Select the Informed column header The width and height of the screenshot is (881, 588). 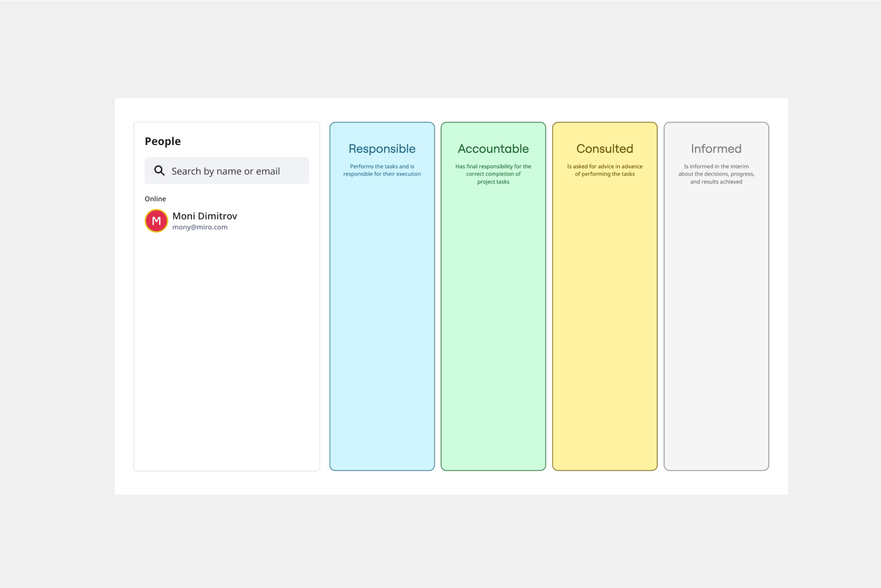[x=716, y=149]
